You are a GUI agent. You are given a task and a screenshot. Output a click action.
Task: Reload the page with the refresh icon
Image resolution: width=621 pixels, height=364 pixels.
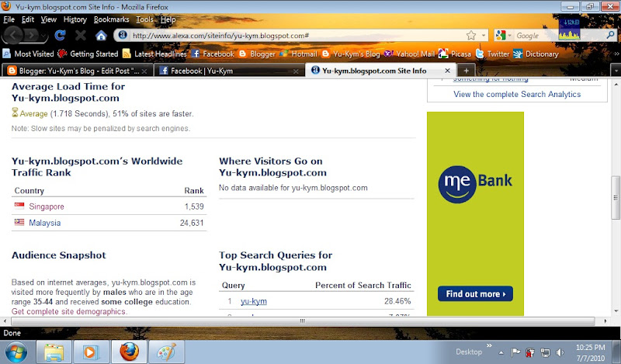point(60,36)
